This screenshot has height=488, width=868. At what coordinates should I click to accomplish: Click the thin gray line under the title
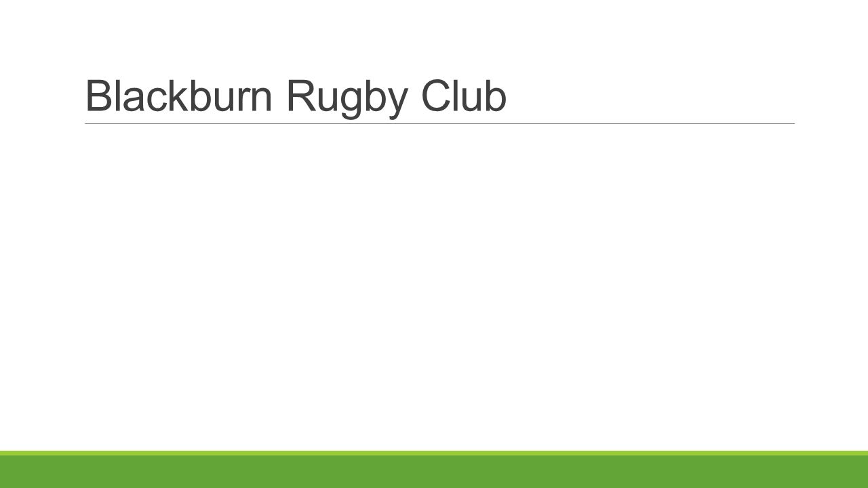(x=439, y=123)
